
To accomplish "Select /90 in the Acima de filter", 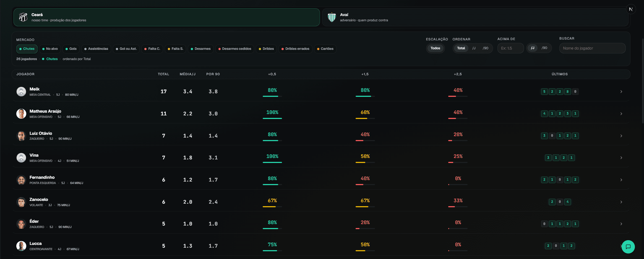I will click(x=544, y=48).
